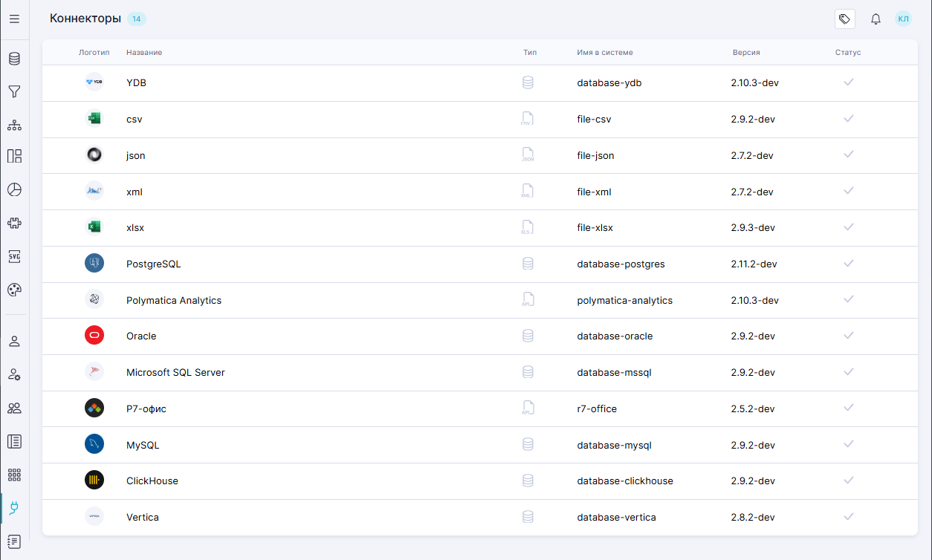932x560 pixels.
Task: Open the SVG icon in the sidebar
Action: coord(14,256)
